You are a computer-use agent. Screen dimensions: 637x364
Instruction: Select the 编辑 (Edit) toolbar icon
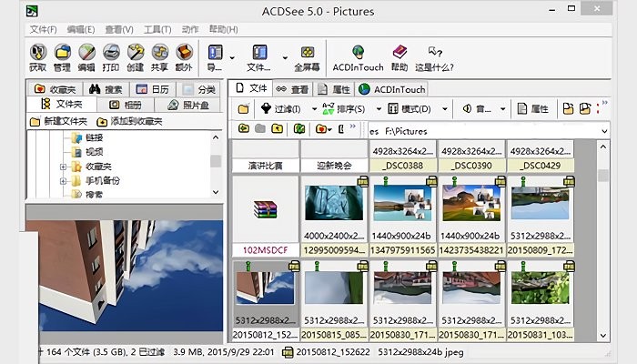86,53
